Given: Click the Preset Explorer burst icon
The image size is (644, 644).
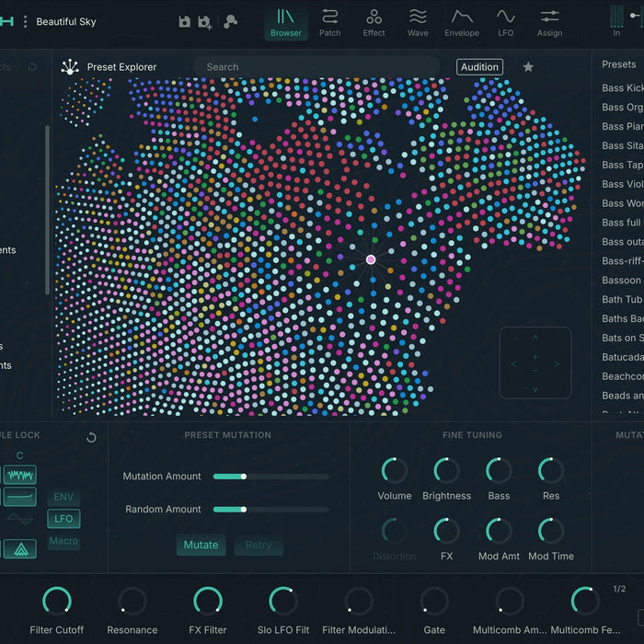Looking at the screenshot, I should [x=70, y=67].
